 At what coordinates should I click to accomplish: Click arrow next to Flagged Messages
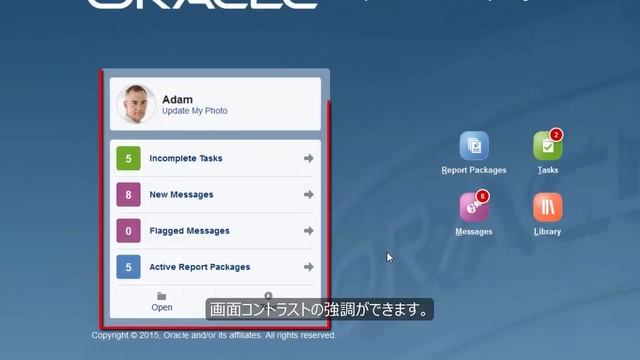(x=309, y=231)
